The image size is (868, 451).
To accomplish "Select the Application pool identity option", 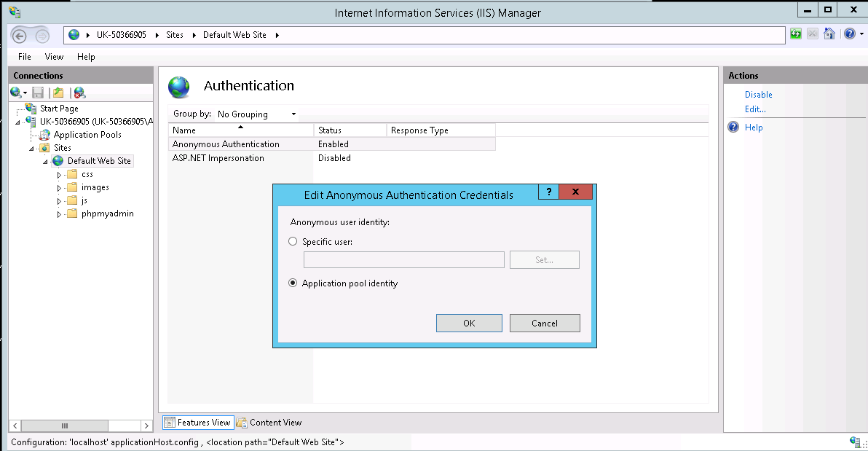I will [x=293, y=283].
